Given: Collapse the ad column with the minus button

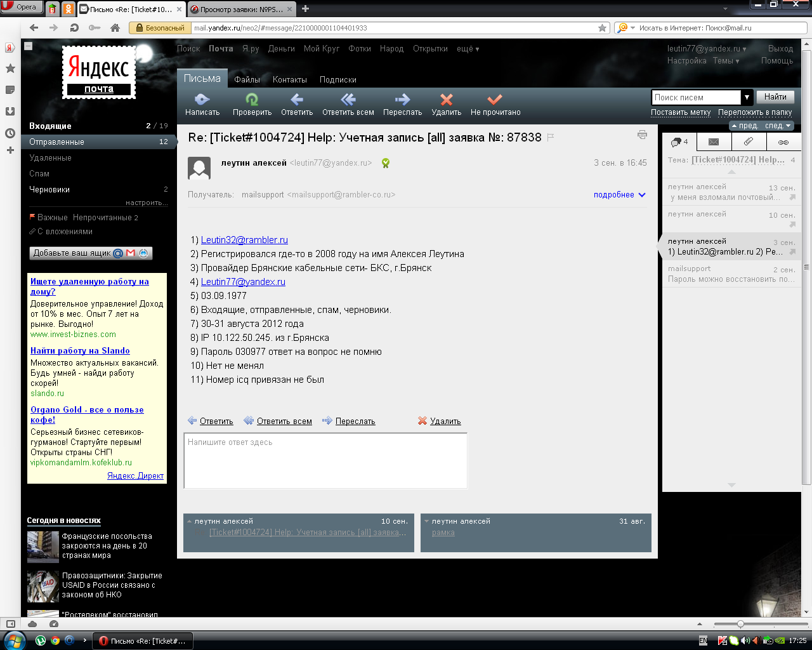Looking at the screenshot, I should [28, 46].
